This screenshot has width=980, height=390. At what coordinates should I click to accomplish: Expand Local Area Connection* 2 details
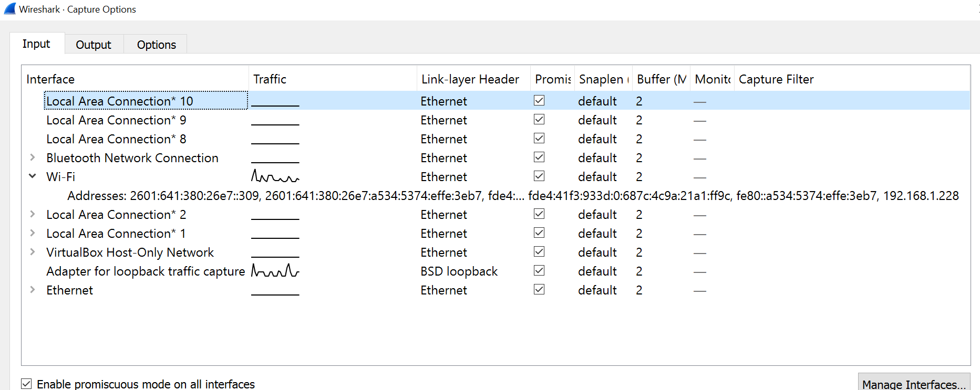[33, 214]
